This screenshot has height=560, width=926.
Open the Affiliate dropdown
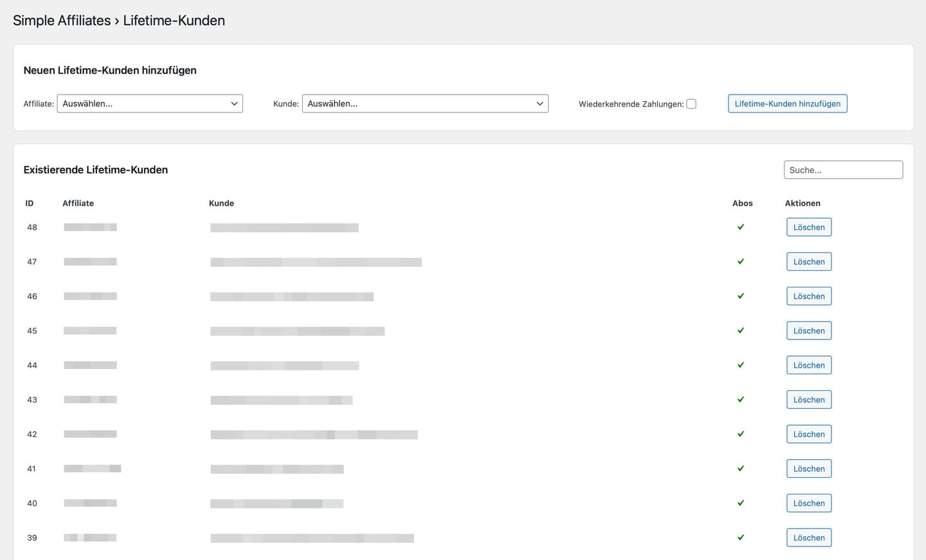(x=150, y=104)
